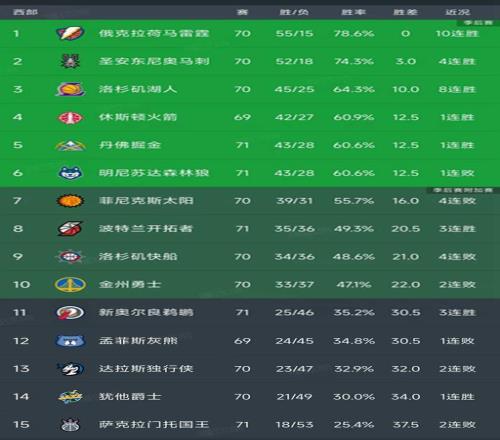Image resolution: width=500 pixels, height=440 pixels.
Task: Open team name 俄克拉荷马雷霆
Action: (154, 33)
